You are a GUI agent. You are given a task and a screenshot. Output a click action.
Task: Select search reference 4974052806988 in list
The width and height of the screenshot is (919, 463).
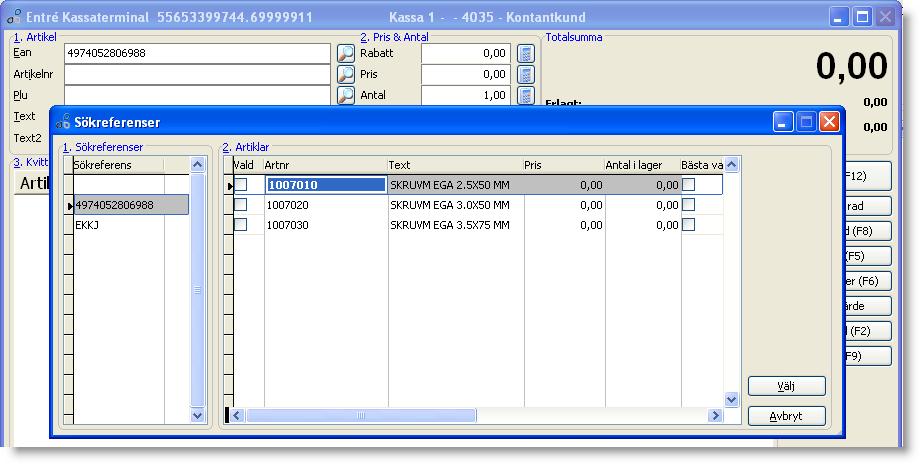131,205
